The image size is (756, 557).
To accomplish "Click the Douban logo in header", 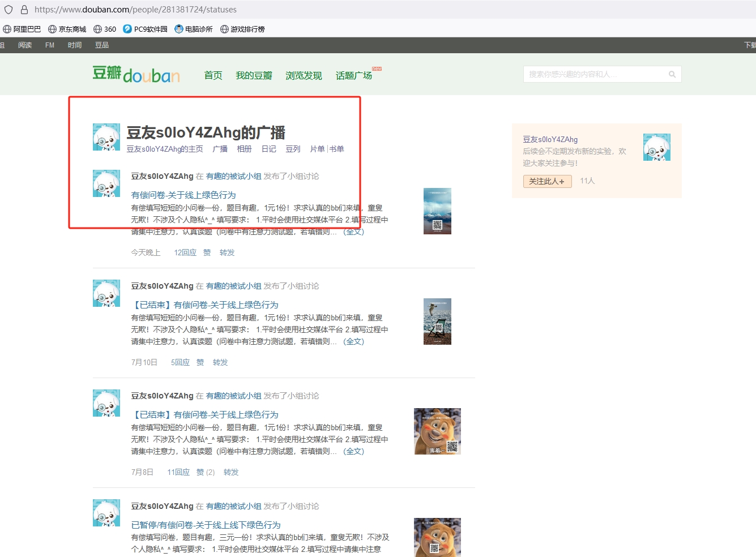I will point(136,75).
